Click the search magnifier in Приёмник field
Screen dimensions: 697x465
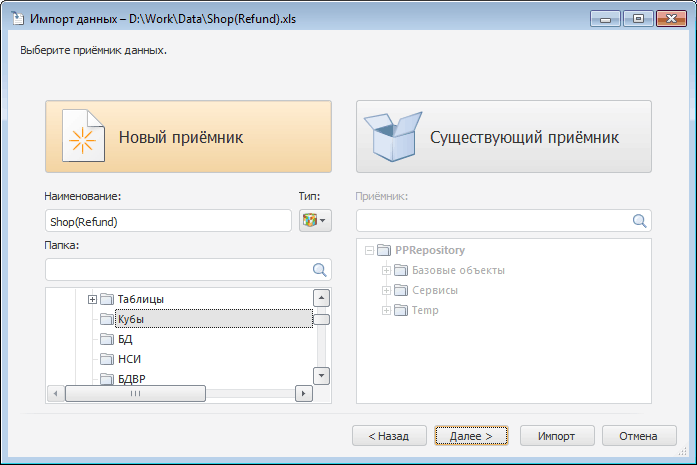(x=638, y=220)
